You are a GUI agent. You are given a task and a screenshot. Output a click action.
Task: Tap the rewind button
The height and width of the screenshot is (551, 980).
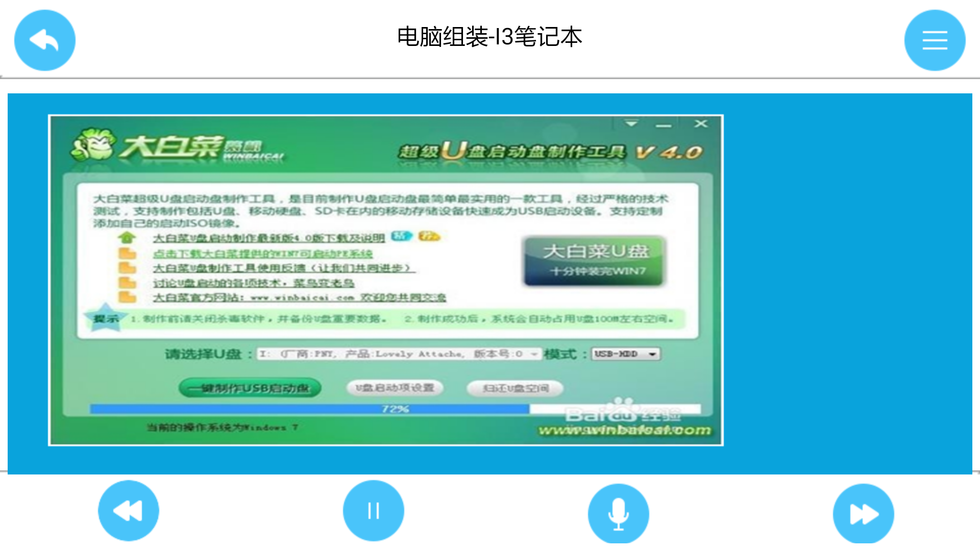[x=129, y=511]
